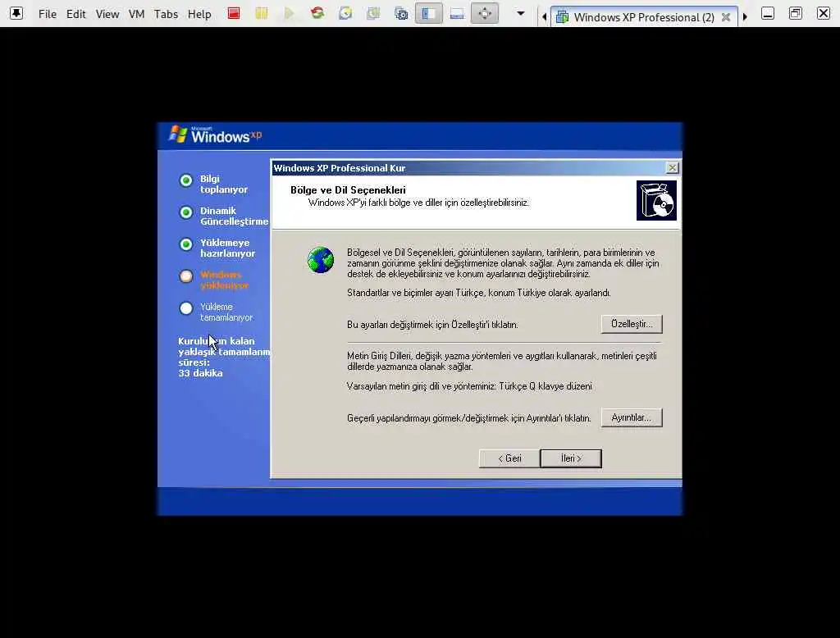The image size is (840, 638).
Task: Open the VM menu
Action: pos(137,14)
